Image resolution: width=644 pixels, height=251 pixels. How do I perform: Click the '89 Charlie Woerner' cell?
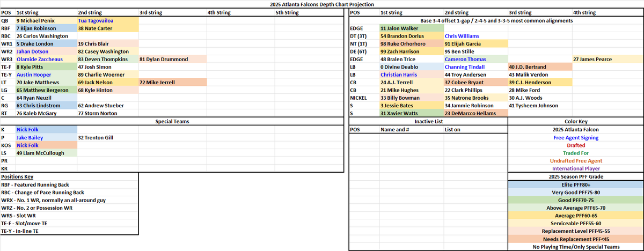(x=107, y=75)
